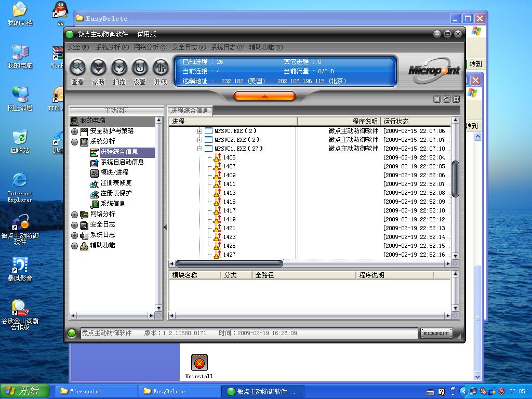Switch to EasyDelete taskbar item
The width and height of the screenshot is (532, 399).
(179, 391)
